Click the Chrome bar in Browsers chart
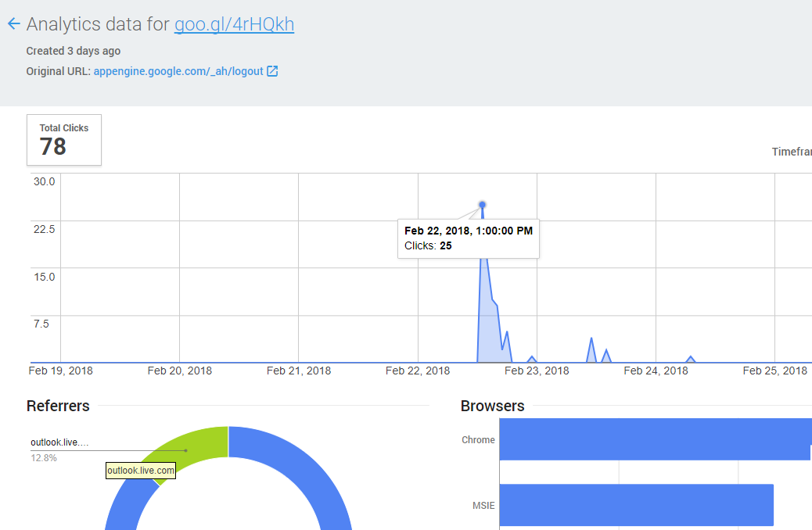Screen dimensions: 812x530 [656, 439]
